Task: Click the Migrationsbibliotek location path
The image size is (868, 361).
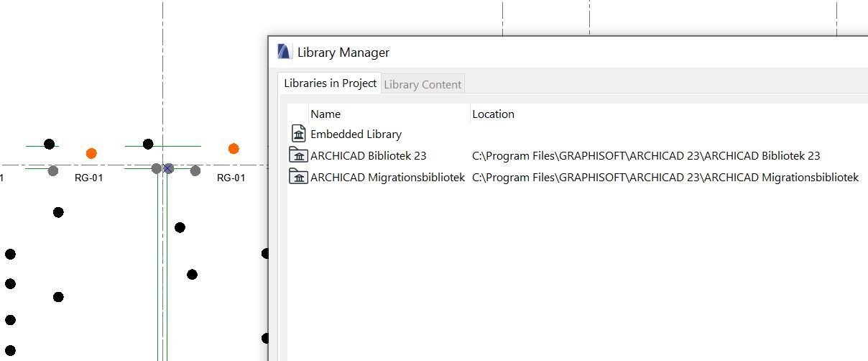Action: tap(665, 178)
